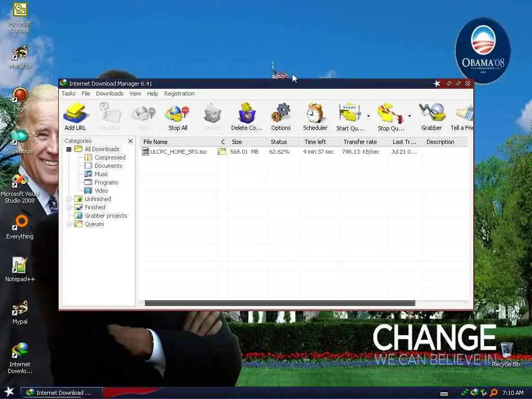Select the Documents category
The height and width of the screenshot is (399, 532).
pyautogui.click(x=108, y=166)
